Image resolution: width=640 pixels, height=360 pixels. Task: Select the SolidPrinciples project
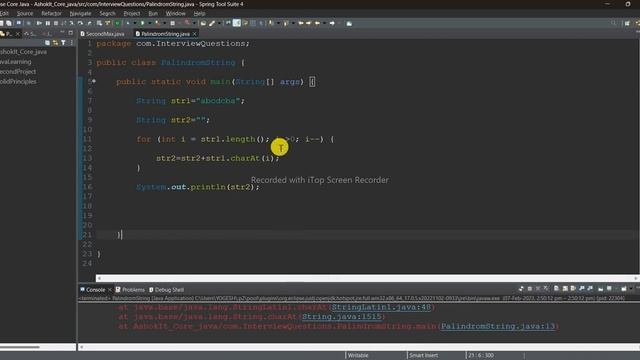[18, 81]
